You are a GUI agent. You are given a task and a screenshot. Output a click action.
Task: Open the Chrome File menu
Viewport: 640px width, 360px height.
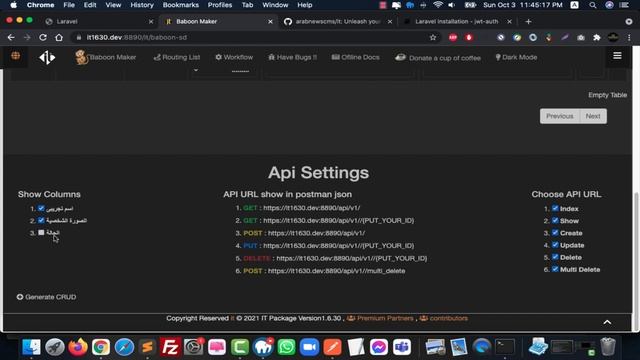[x=69, y=5]
